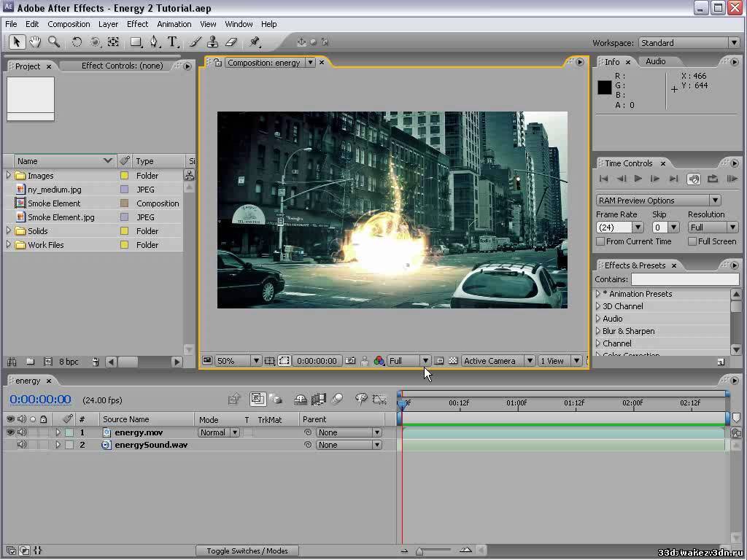The width and height of the screenshot is (747, 560).
Task: Click the Brainstorm icon in timeline
Action: point(362,399)
